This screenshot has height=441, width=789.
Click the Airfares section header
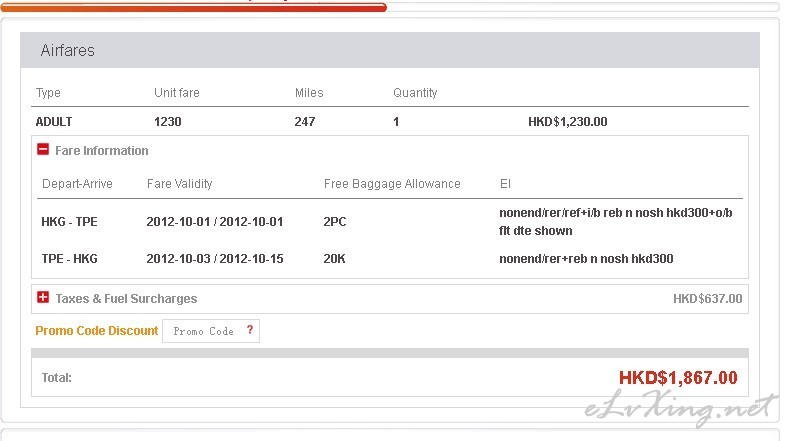click(x=390, y=50)
